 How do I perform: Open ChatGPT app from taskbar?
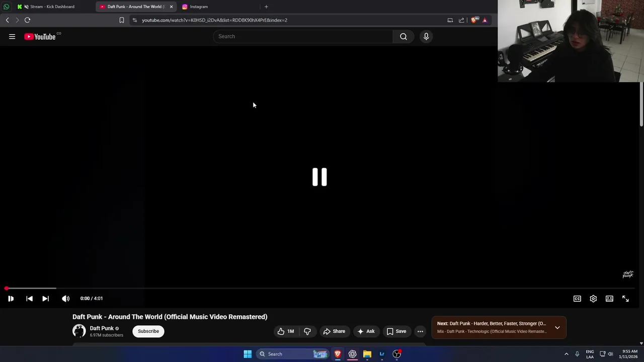[x=352, y=354]
